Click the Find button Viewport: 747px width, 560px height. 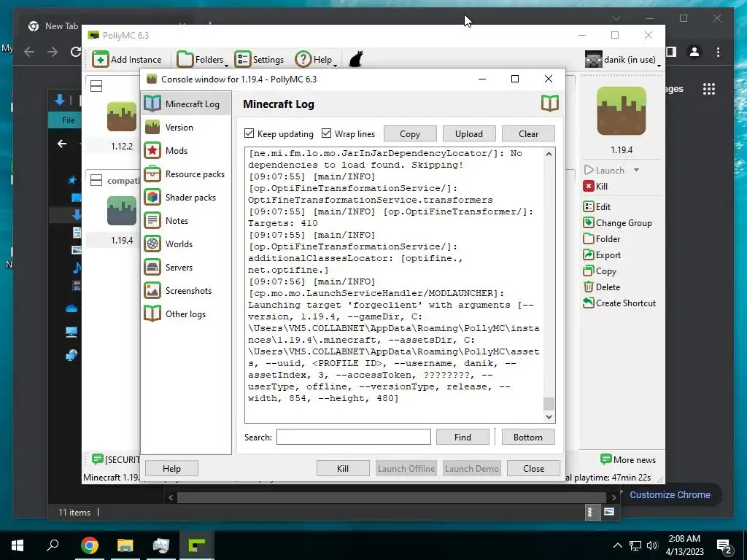tap(462, 437)
